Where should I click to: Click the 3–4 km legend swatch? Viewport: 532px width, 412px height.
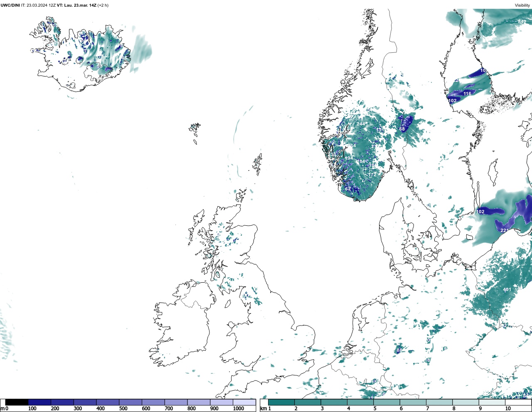tap(334, 402)
